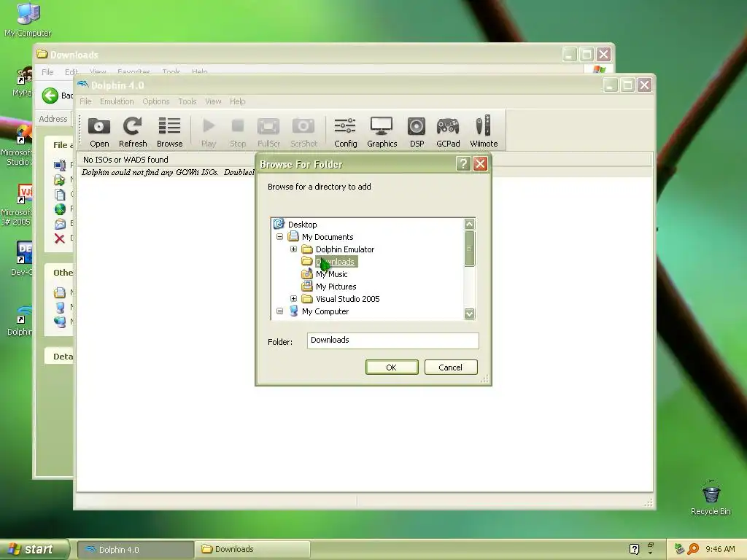Viewport: 747px width, 560px height.
Task: Open the Graphics settings icon
Action: click(x=382, y=132)
